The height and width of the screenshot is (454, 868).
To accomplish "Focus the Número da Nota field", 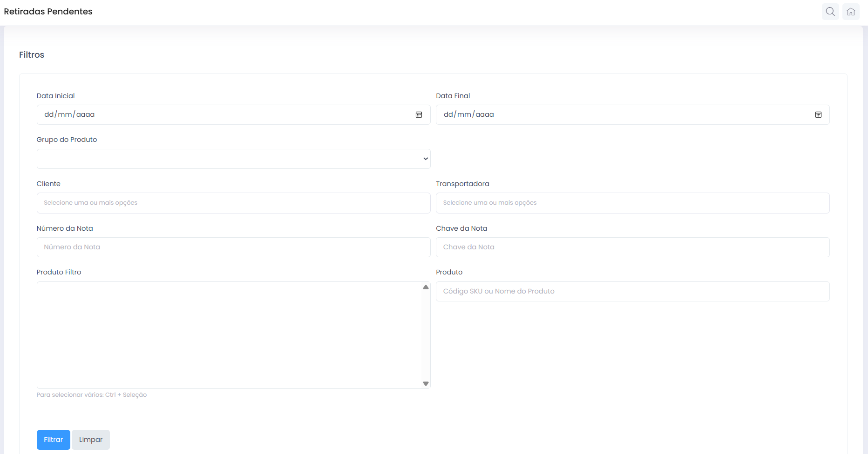I will (233, 247).
